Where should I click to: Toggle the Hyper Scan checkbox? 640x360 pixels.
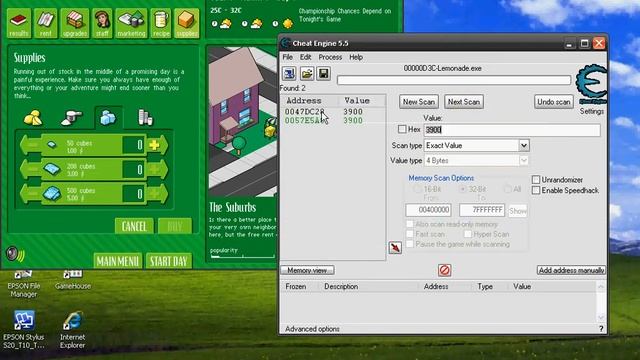coord(468,234)
